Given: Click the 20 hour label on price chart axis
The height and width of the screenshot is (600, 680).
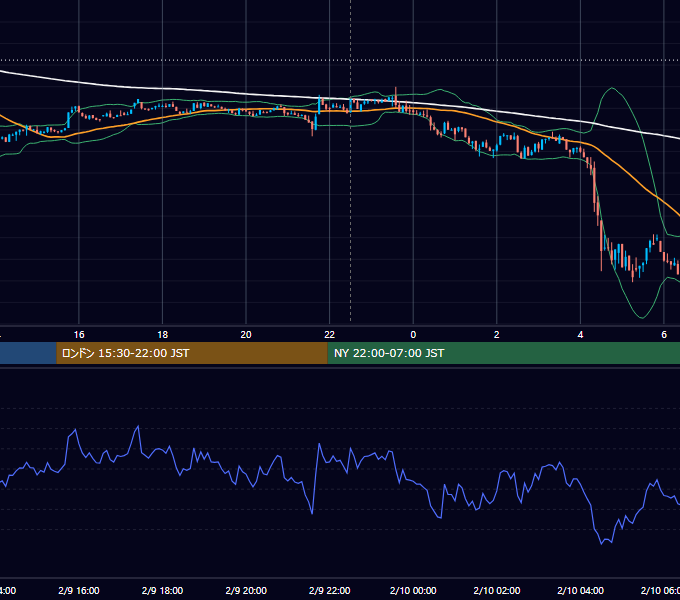Looking at the screenshot, I should tap(246, 335).
